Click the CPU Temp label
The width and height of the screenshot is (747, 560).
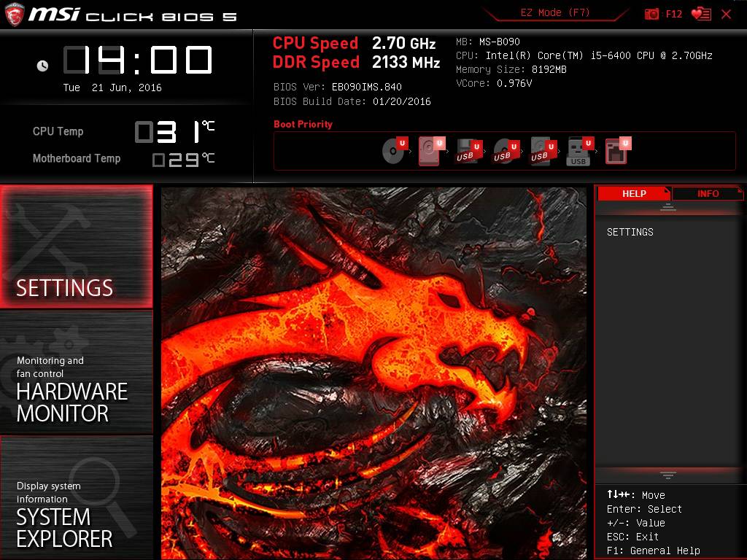click(x=58, y=131)
